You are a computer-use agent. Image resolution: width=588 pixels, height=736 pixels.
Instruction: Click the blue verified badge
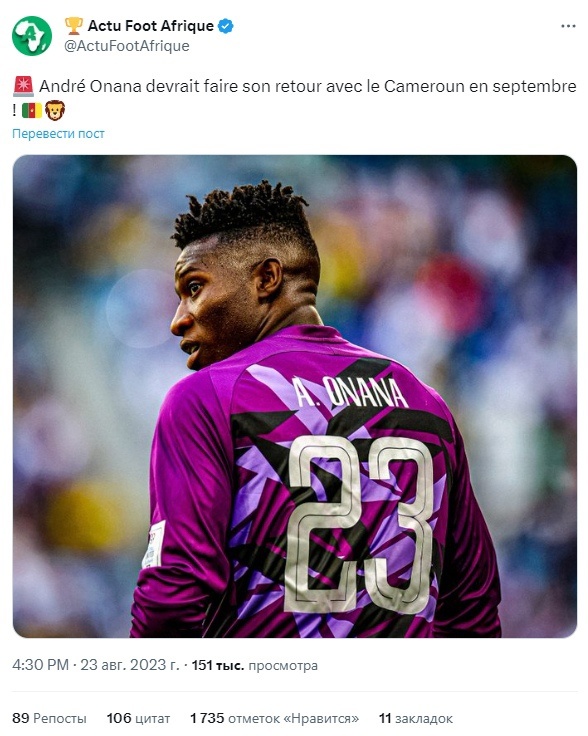pos(226,26)
